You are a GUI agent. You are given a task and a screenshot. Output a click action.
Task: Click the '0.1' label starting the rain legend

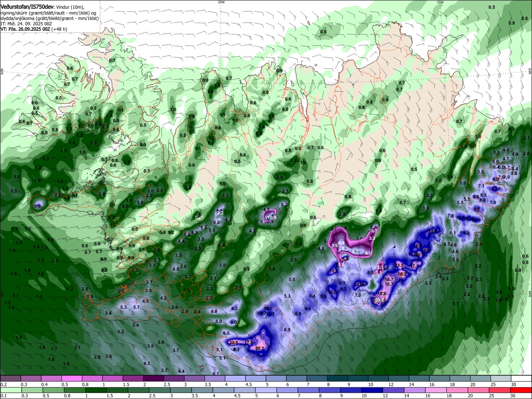pyautogui.click(x=3, y=396)
